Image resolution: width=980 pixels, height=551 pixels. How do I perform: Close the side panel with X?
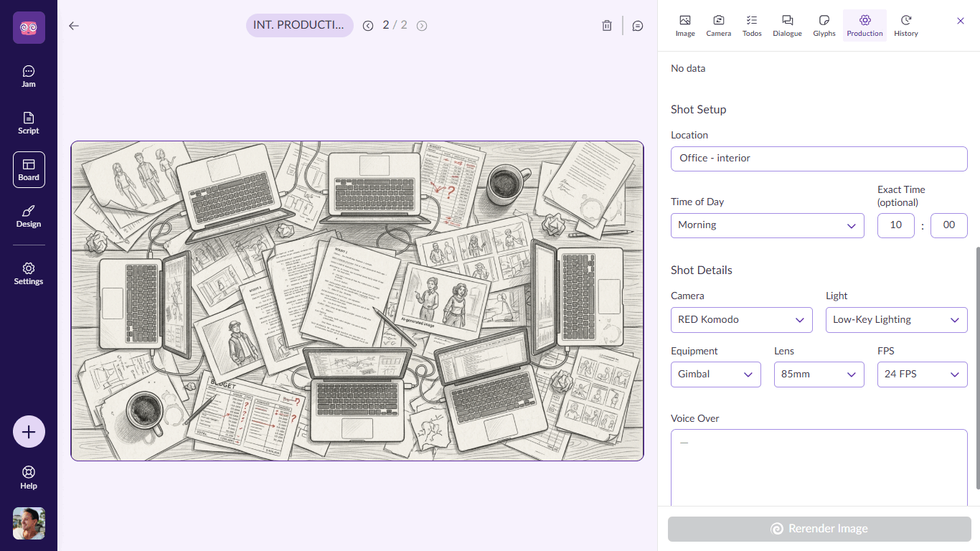coord(961,21)
